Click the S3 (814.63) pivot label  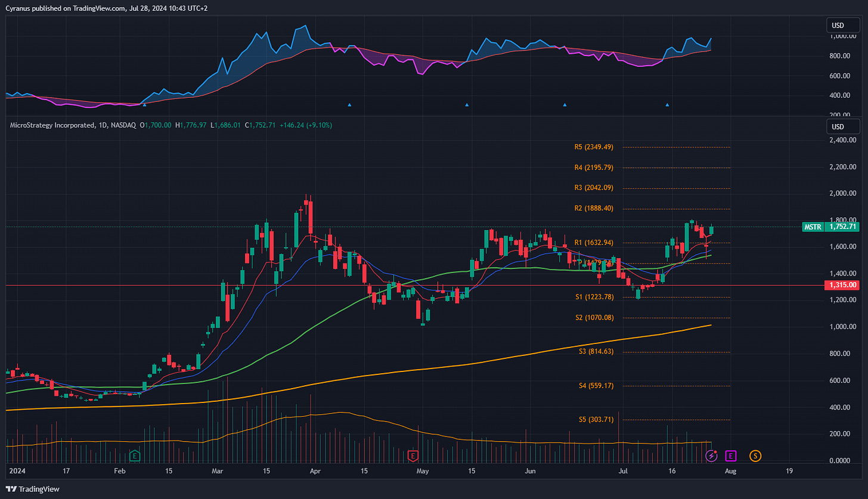click(596, 352)
